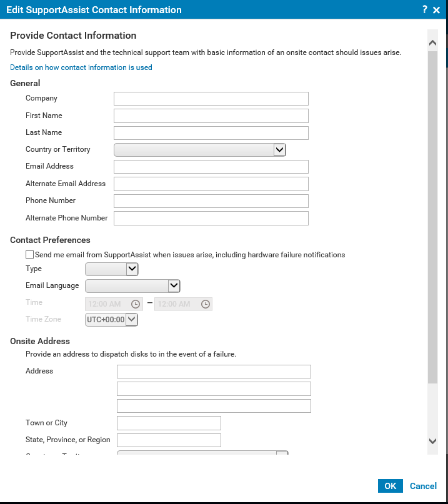Open the dialog help via the question mark icon
This screenshot has height=504, width=448.
[424, 9]
